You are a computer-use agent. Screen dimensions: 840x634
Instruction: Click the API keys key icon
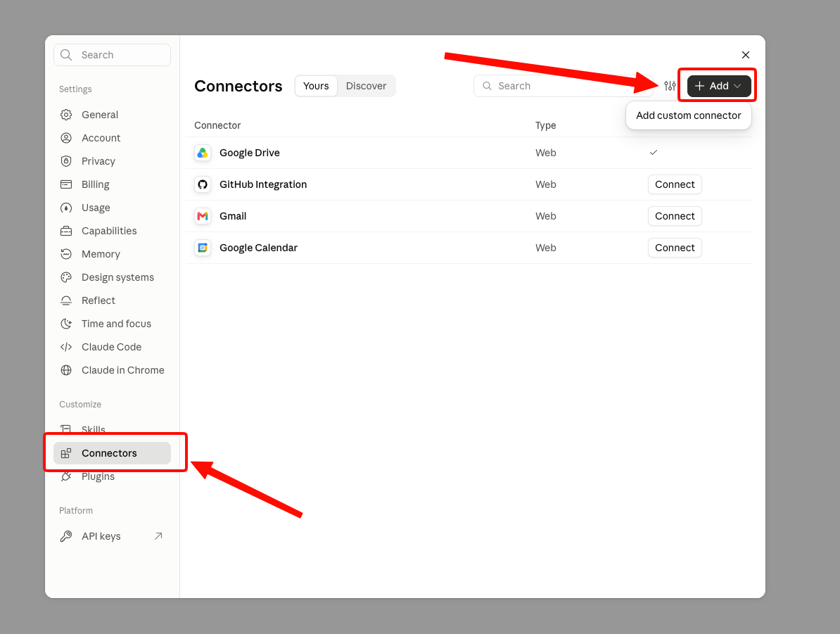[66, 536]
